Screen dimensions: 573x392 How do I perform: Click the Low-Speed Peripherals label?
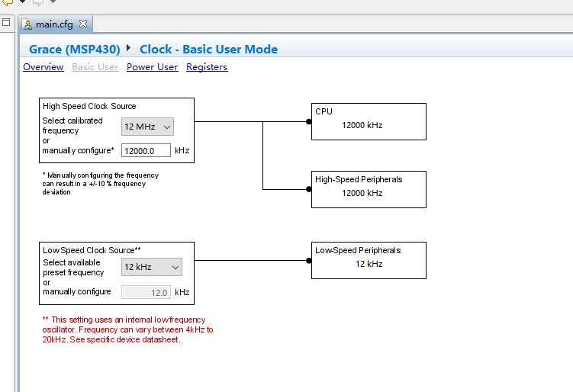pos(358,250)
